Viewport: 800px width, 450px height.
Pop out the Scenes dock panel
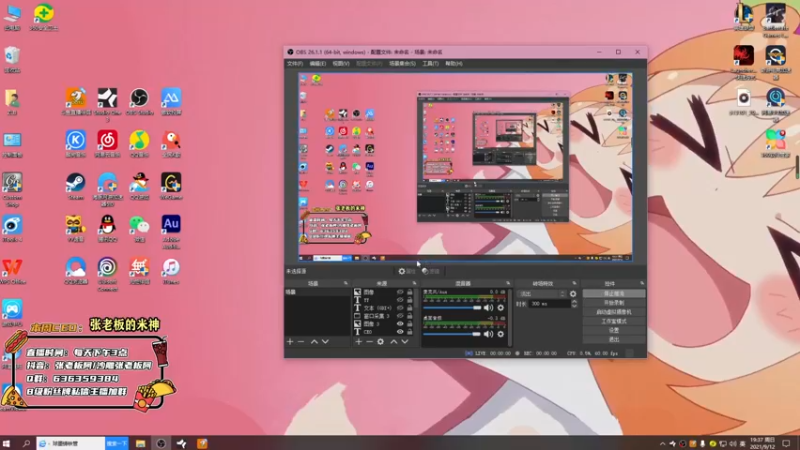[x=345, y=283]
